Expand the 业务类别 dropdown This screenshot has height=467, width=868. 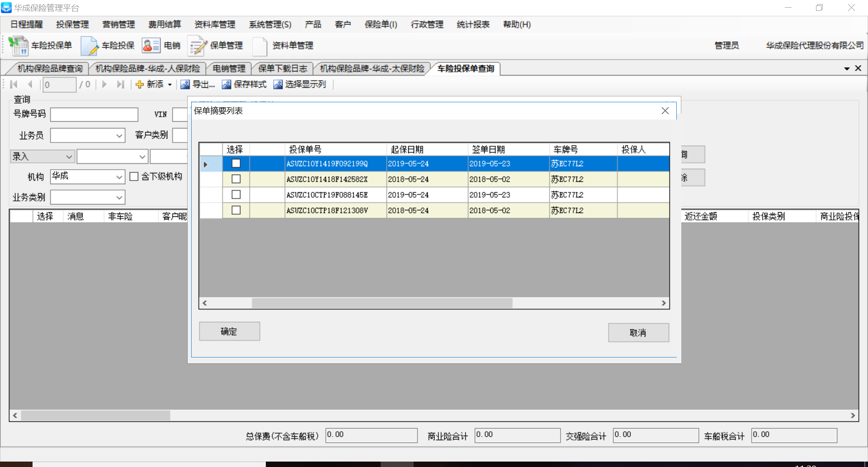pyautogui.click(x=119, y=197)
